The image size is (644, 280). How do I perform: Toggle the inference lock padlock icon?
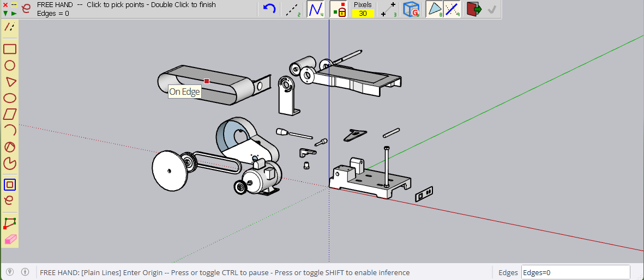click(339, 9)
